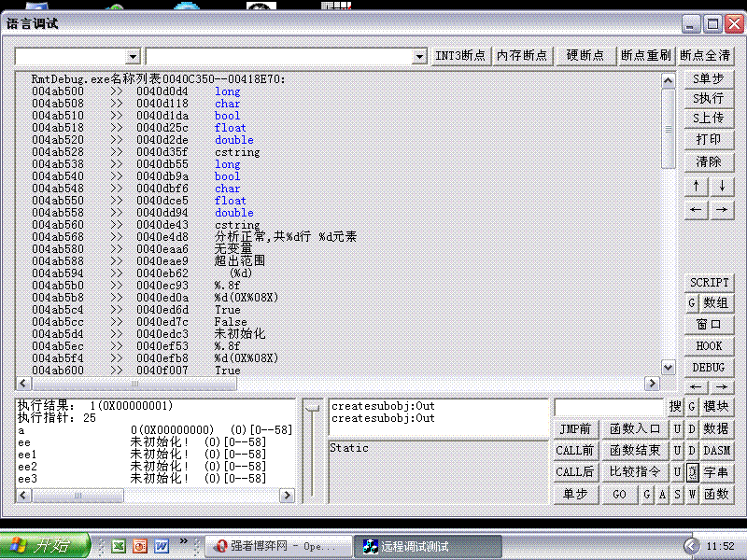The width and height of the screenshot is (747, 560).
Task: Launch PowerPoint from the quick launch bar
Action: click(140, 546)
